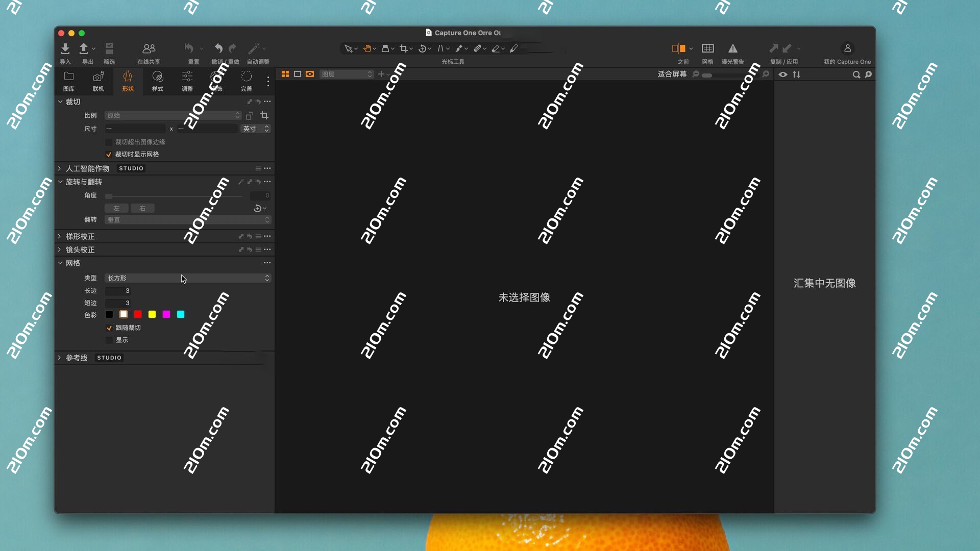Click Fit Screen (适合屏幕) label
This screenshot has width=980, height=551.
click(672, 74)
